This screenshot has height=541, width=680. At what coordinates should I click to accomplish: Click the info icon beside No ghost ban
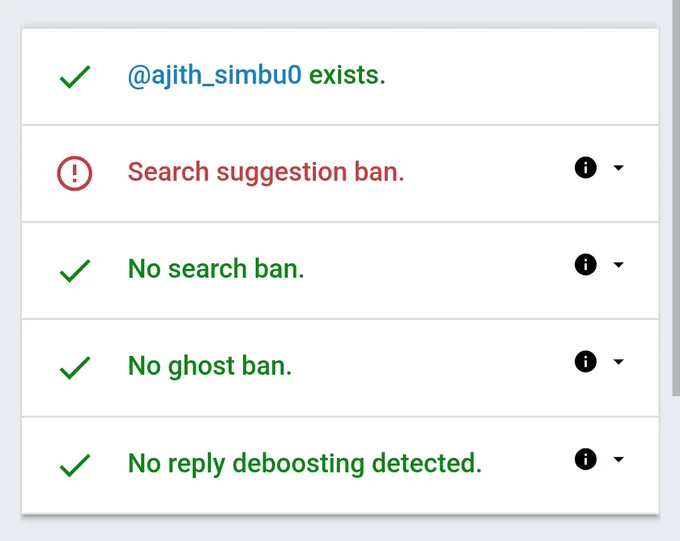tap(585, 361)
